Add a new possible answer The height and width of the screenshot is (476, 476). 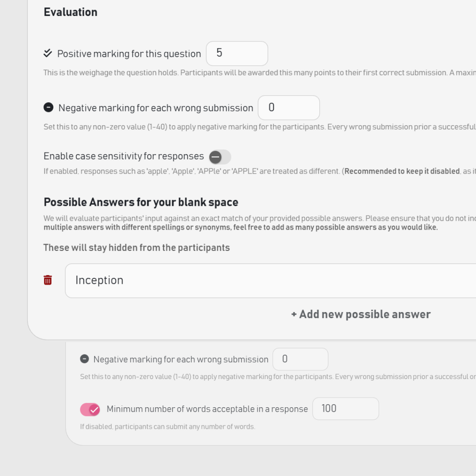coord(361,314)
